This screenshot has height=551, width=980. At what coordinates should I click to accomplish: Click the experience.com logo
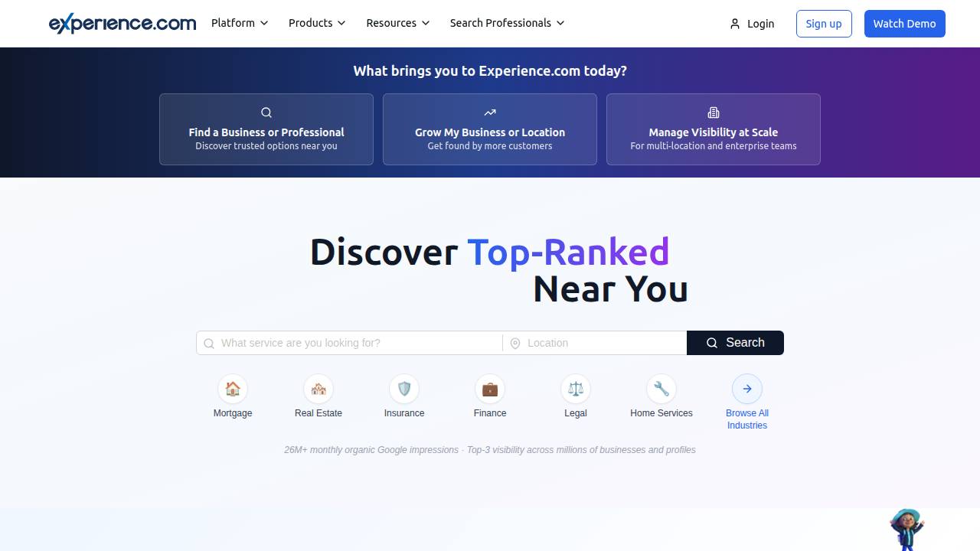tap(122, 24)
